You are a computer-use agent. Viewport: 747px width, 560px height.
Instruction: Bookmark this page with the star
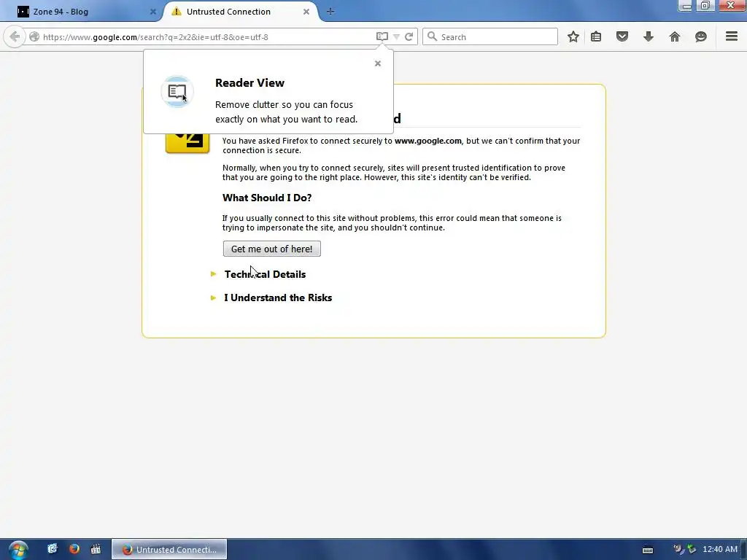point(573,36)
